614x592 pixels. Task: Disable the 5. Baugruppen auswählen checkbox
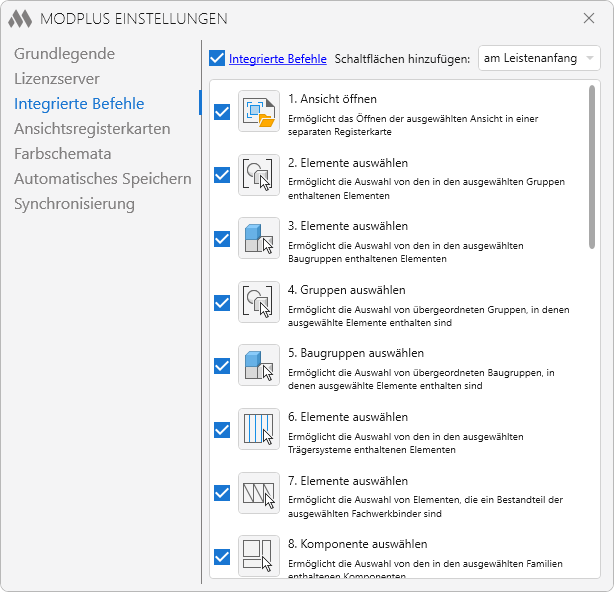click(x=222, y=366)
